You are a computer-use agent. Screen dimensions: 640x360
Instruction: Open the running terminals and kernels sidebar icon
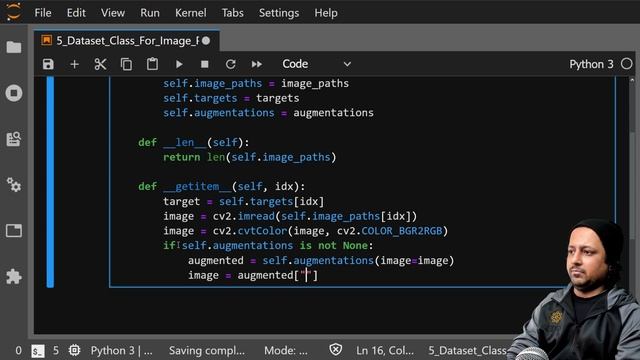point(14,93)
